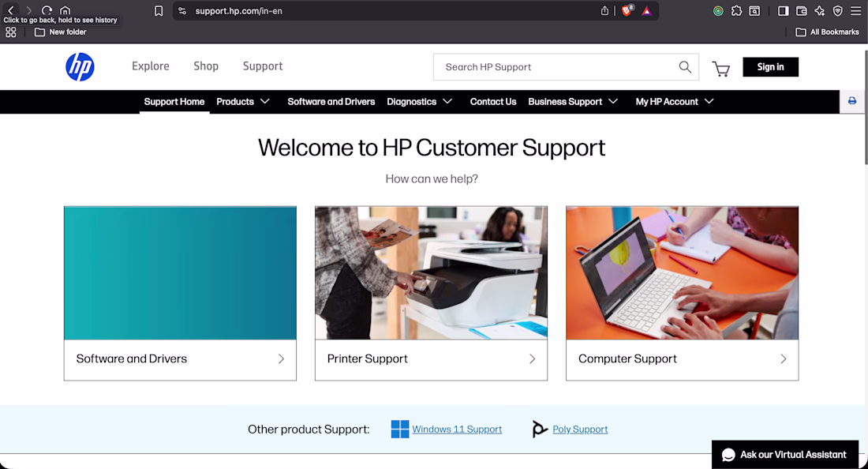Open the apps grid in bookmarks bar
868x469 pixels.
coord(10,32)
